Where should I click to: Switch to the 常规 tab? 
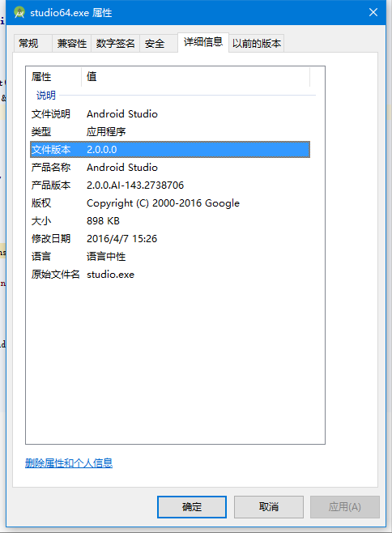32,44
